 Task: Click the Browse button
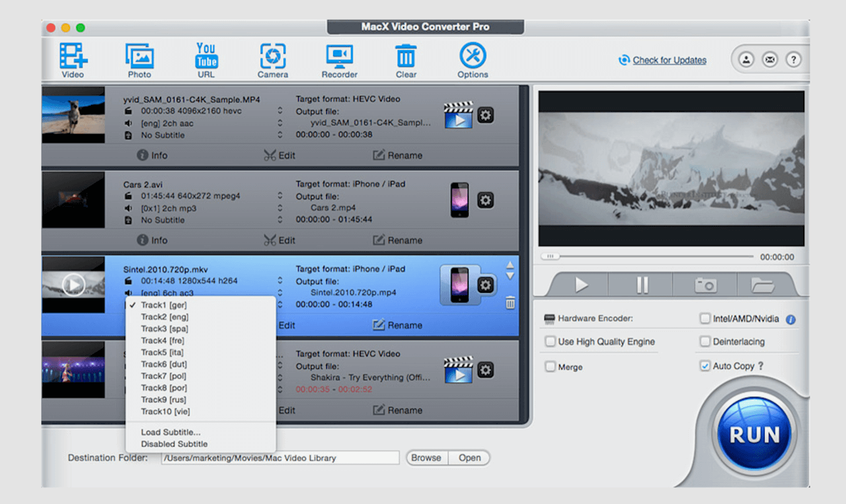click(426, 458)
